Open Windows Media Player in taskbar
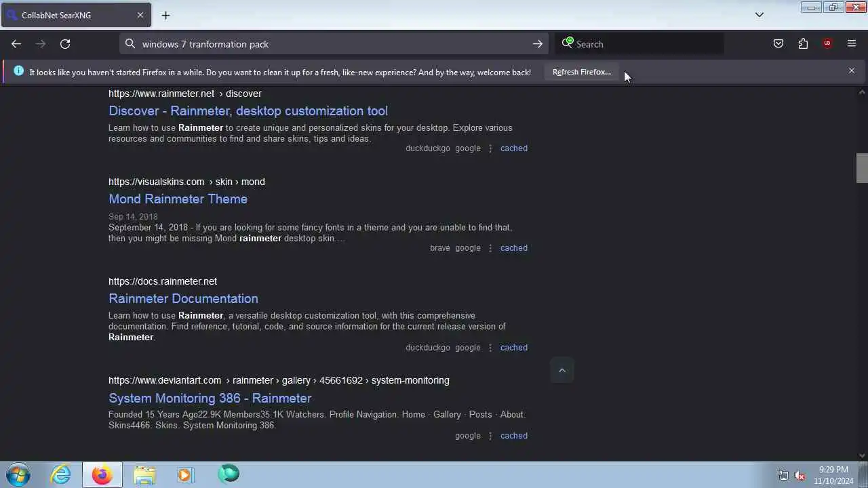 [185, 474]
